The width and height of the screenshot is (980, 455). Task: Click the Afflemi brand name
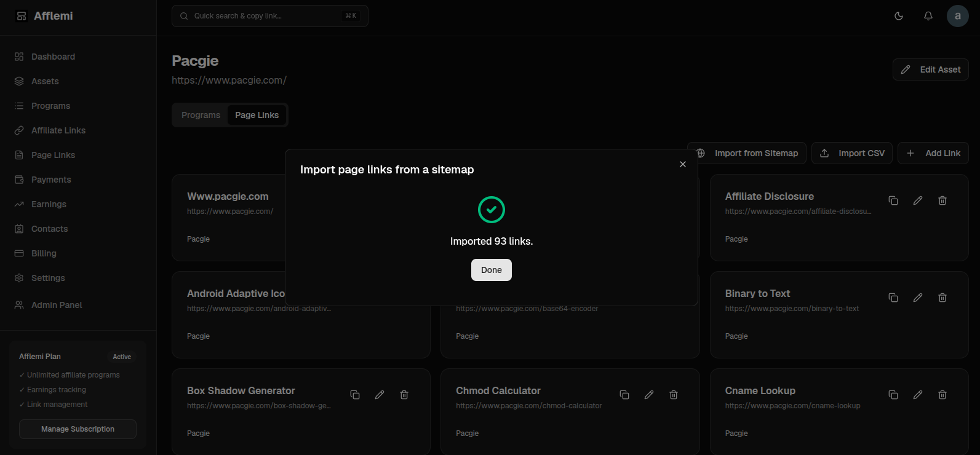pyautogui.click(x=54, y=16)
